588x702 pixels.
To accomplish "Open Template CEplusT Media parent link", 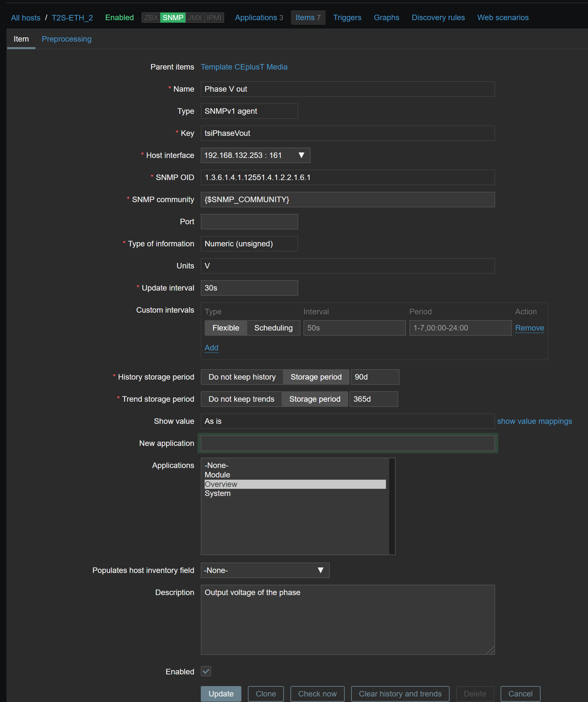I will (x=244, y=67).
